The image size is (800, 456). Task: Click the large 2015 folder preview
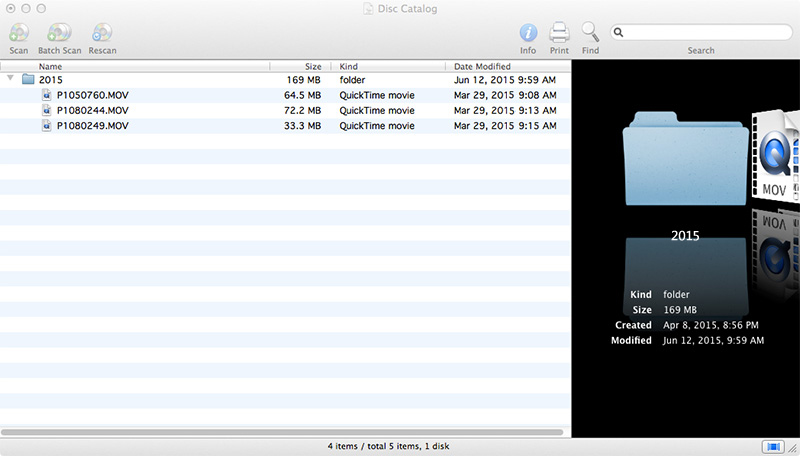click(684, 158)
